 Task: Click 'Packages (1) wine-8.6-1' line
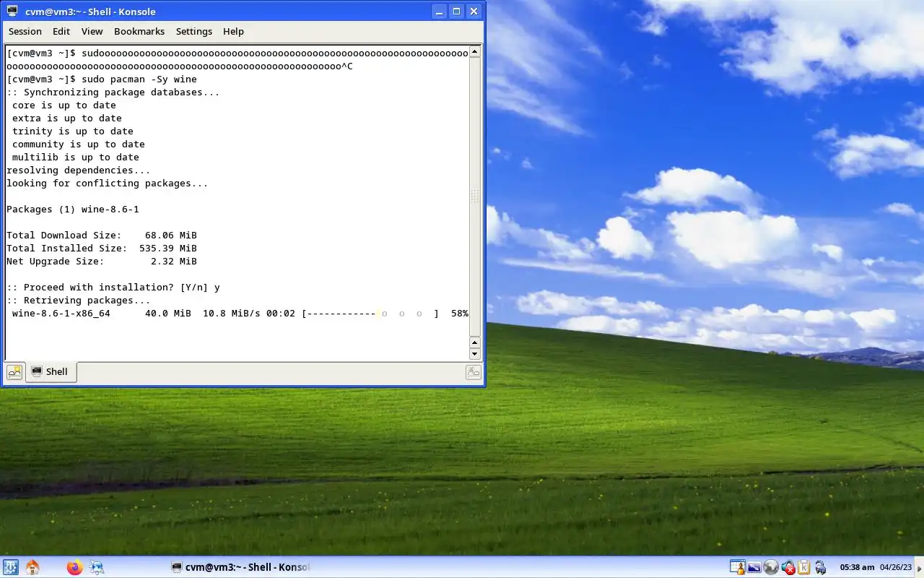(x=73, y=210)
